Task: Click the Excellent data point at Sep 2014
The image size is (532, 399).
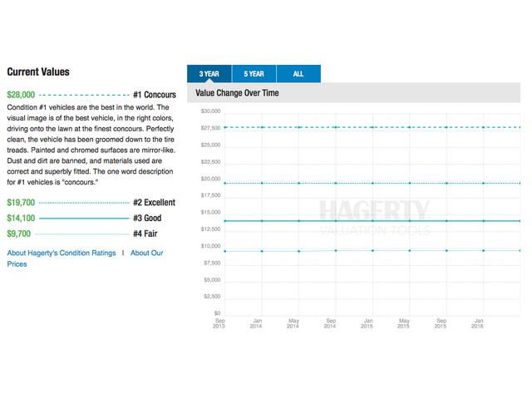Action: [336, 183]
